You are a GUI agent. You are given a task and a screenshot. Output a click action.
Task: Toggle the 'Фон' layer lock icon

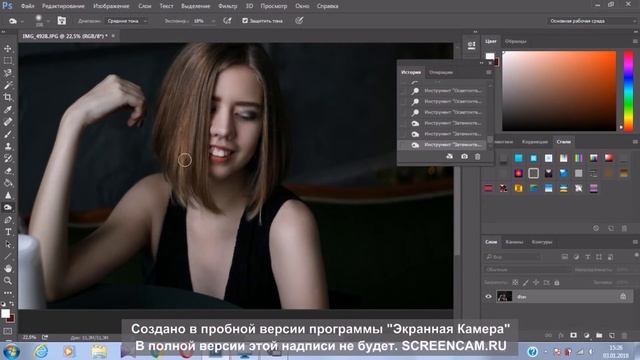click(623, 297)
